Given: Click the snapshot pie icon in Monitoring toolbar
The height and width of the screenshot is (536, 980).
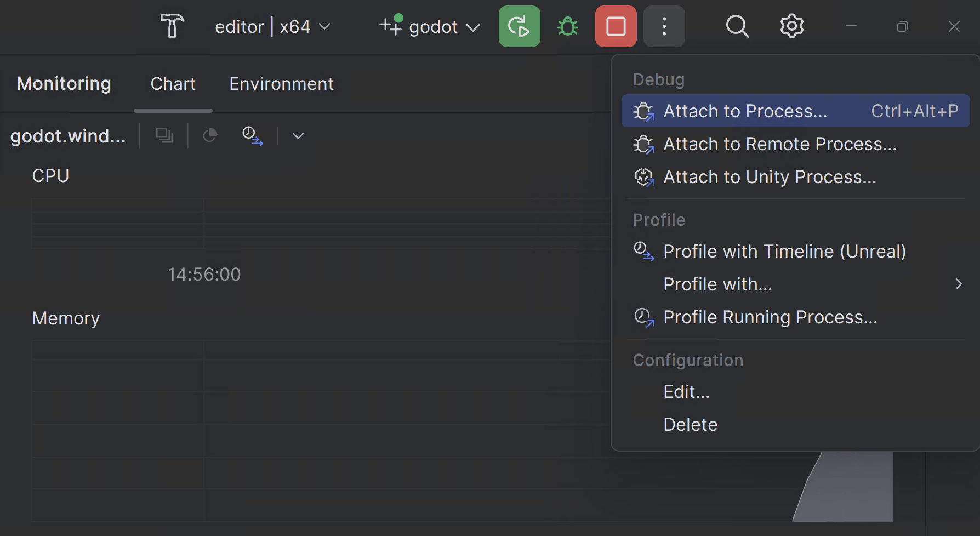Looking at the screenshot, I should (x=210, y=135).
